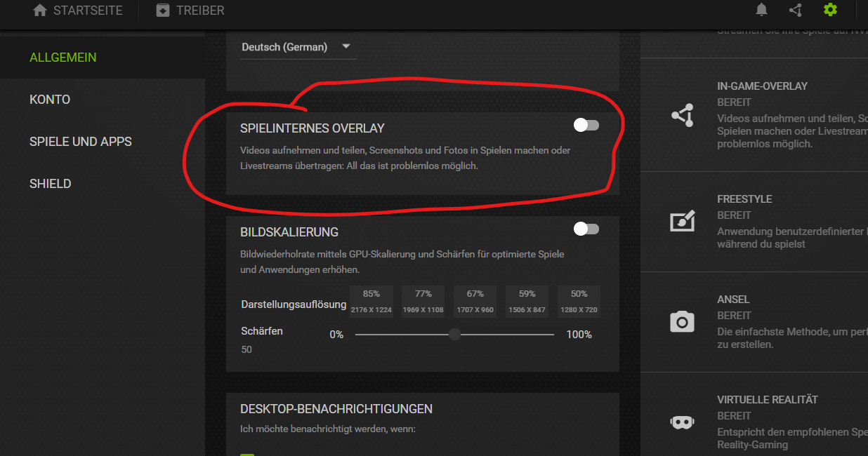Open settings via the green gear icon
868x456 pixels.
click(830, 10)
